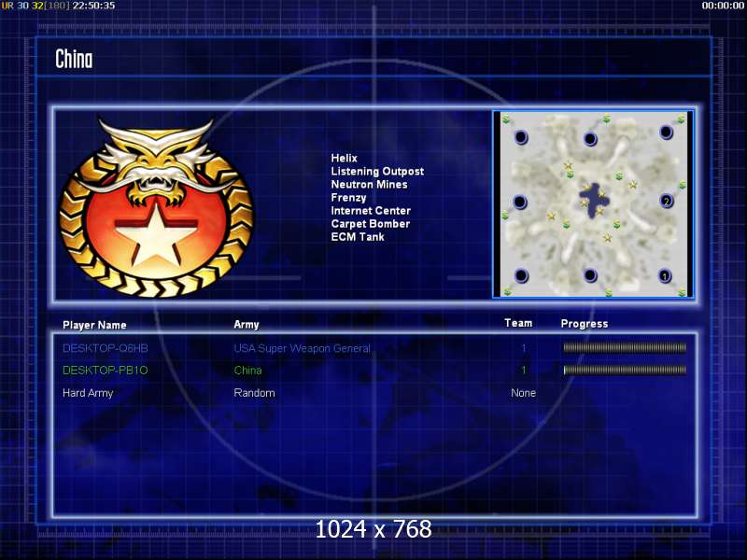Click the blue cross-shaped lake at map center
The image size is (747, 560).
click(x=592, y=200)
